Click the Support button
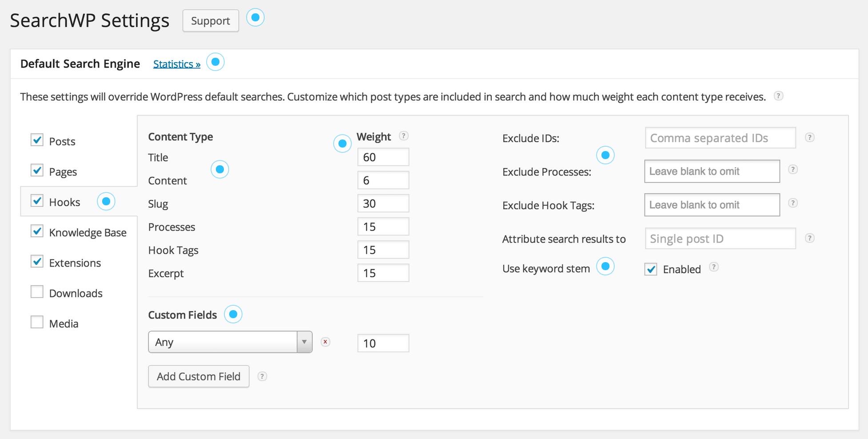868x439 pixels. [x=210, y=20]
